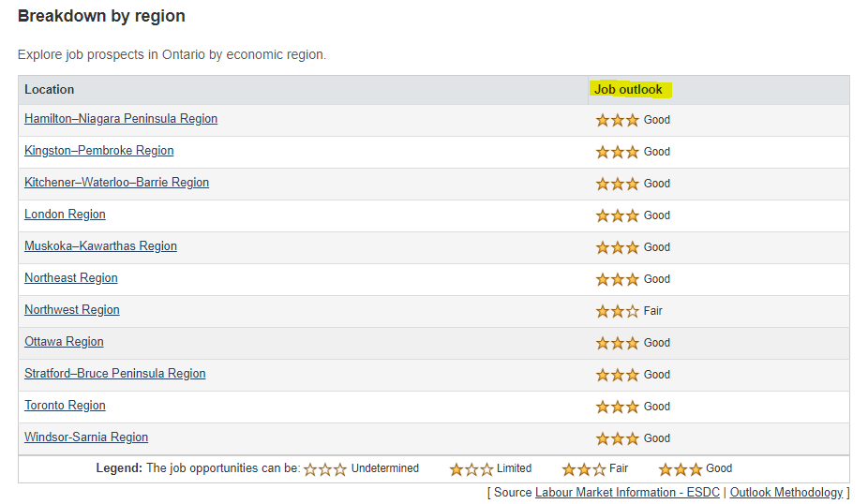
Task: Open Outlook Methodology link
Action: point(786,493)
